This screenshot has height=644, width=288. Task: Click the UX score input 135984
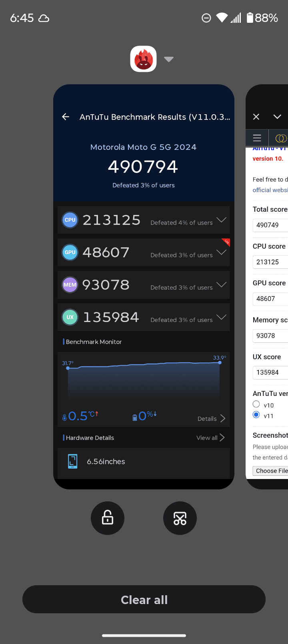coord(270,372)
